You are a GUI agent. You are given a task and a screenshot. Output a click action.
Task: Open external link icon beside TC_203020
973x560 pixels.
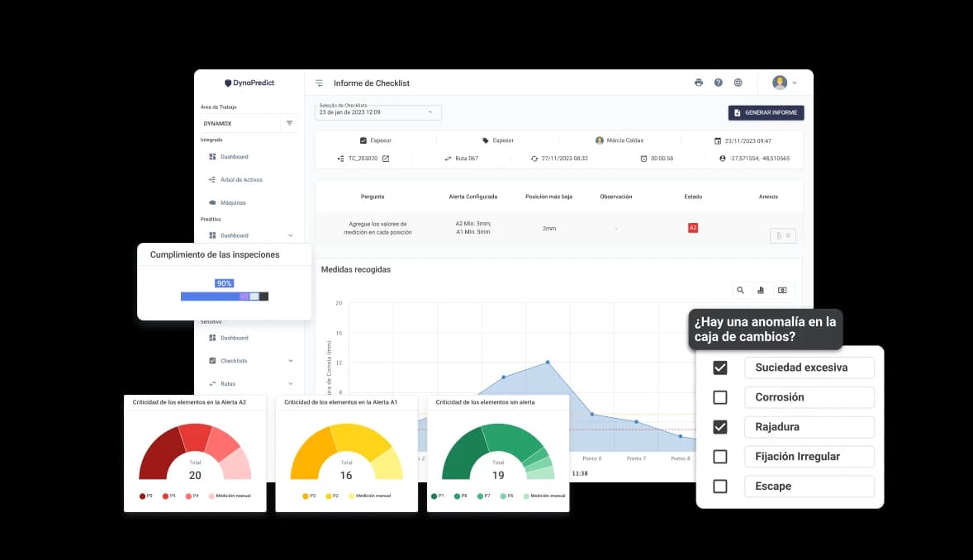click(x=386, y=159)
